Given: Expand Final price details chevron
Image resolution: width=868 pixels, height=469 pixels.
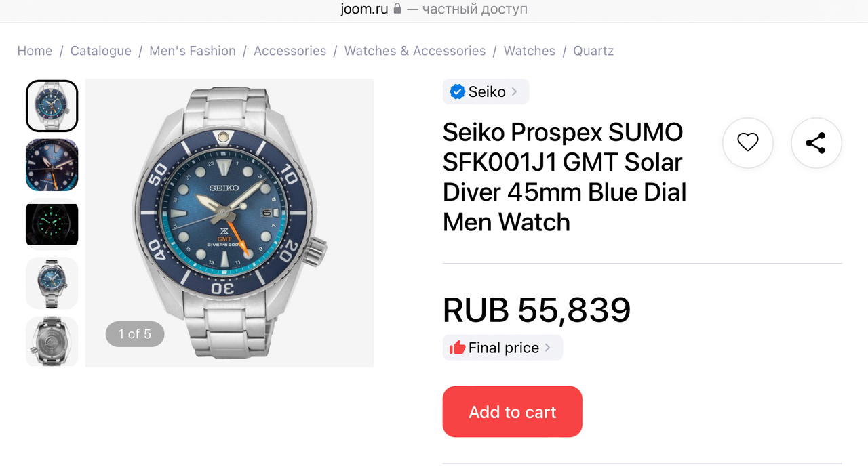Looking at the screenshot, I should pos(548,348).
